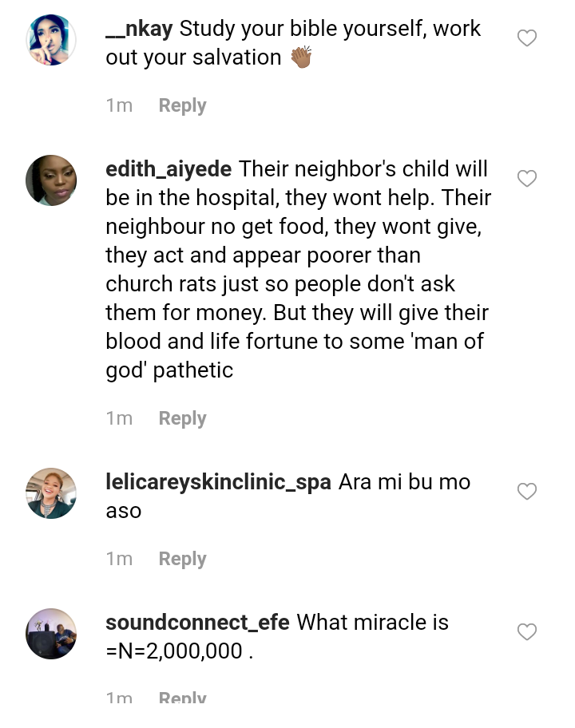Tap heart on lelicareyskinclinic_spa comment
The image size is (575, 728).
click(527, 491)
